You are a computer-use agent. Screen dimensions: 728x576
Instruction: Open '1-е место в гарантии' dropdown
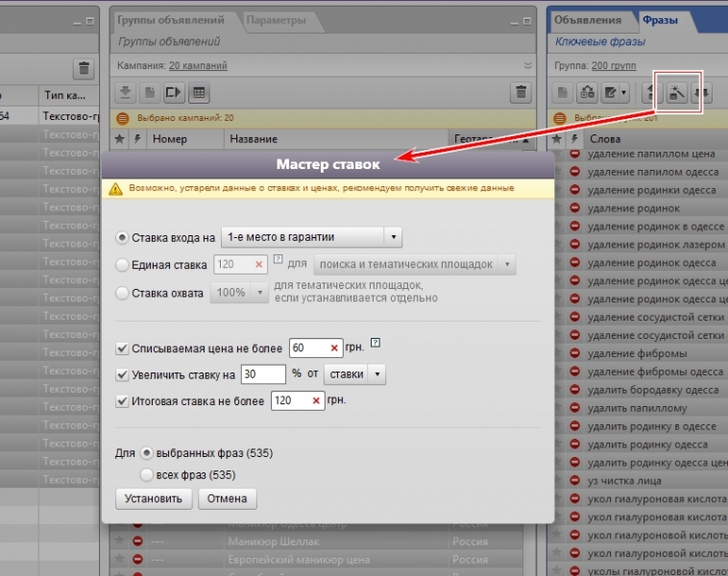click(x=311, y=237)
